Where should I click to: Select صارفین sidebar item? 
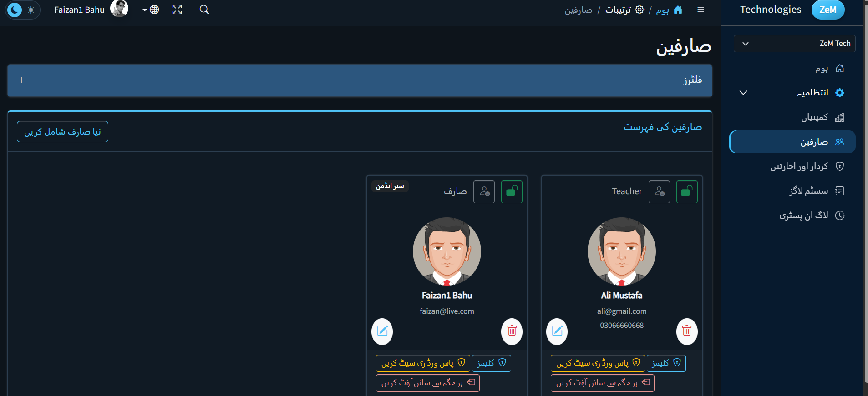[792, 142]
